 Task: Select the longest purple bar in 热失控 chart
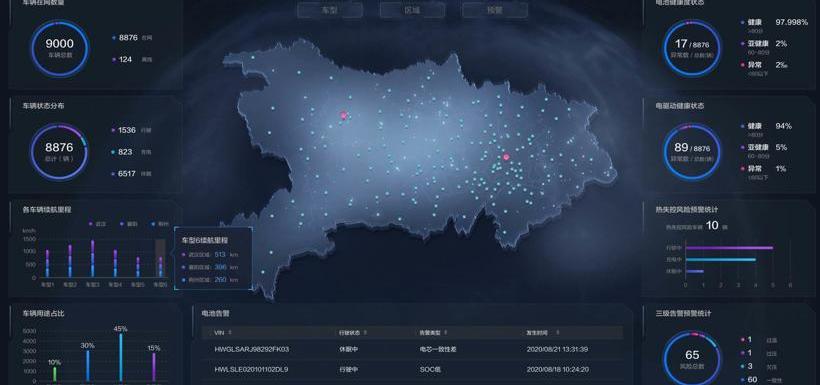tap(729, 247)
